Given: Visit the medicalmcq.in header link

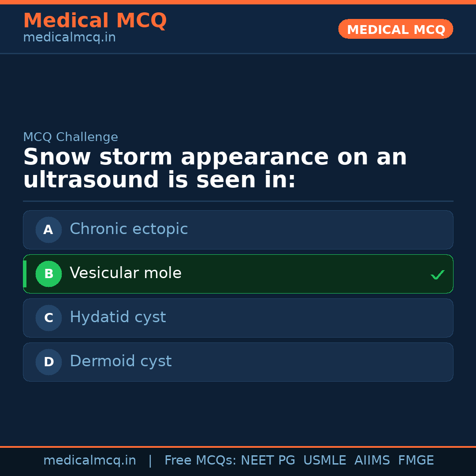Looking at the screenshot, I should click(x=69, y=37).
